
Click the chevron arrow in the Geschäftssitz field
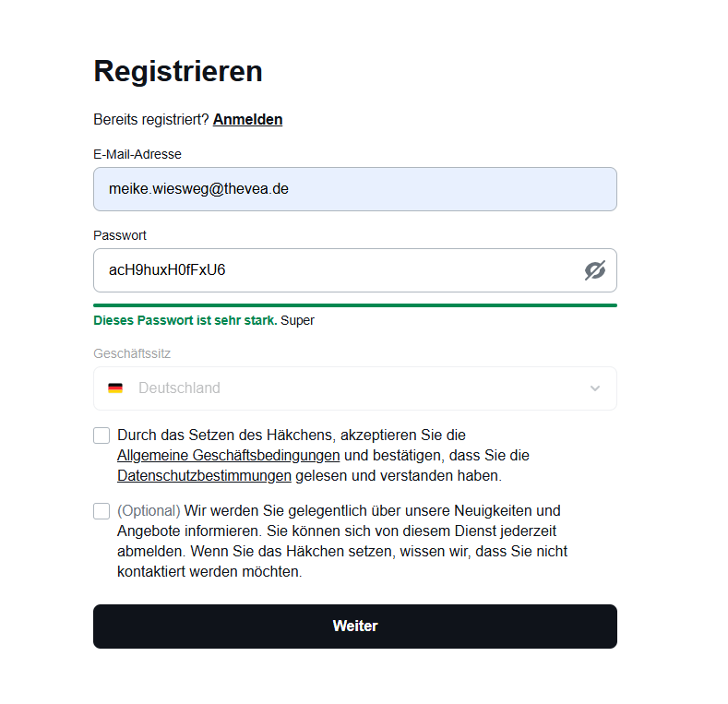click(x=595, y=388)
